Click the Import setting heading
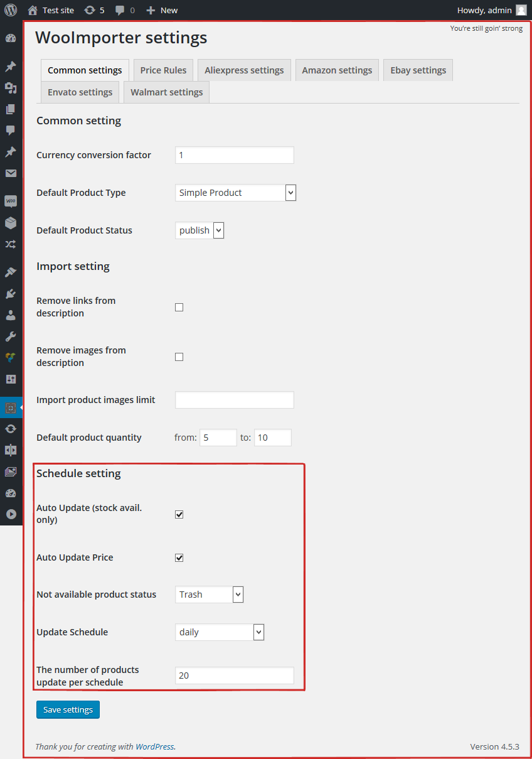Viewport: 532px width, 759px height. (73, 266)
